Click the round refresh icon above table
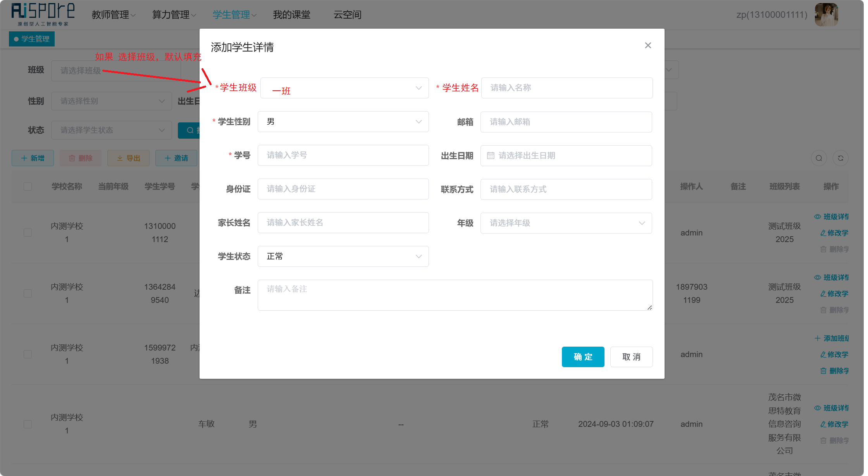This screenshot has width=868, height=476. pos(840,158)
